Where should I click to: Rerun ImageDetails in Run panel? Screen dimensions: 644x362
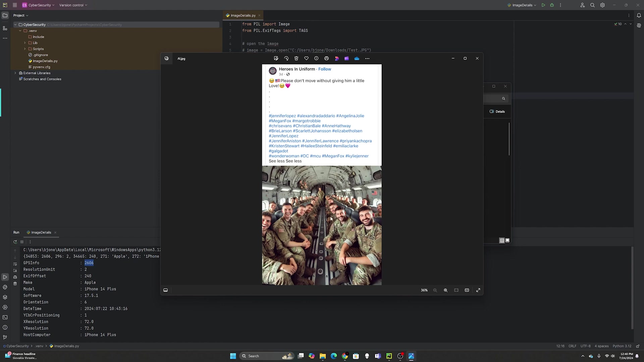15,242
